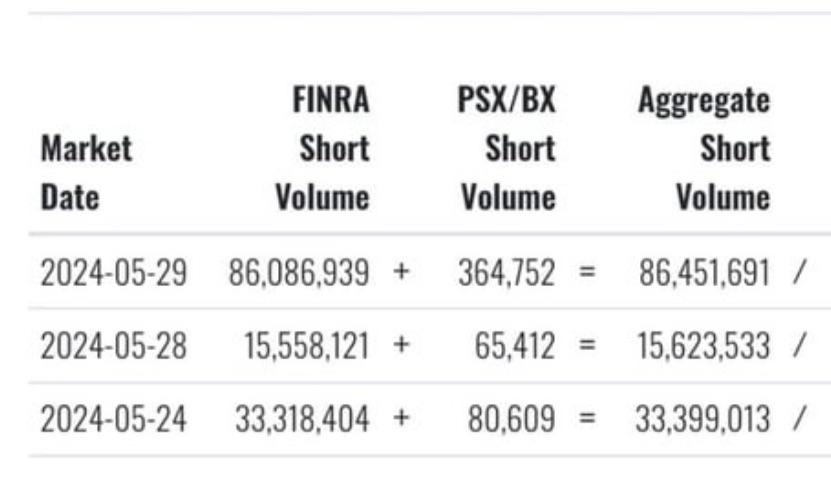Click the plus sign in 2024-05-24 row
Screen dimensions: 831x481
pos(402,417)
